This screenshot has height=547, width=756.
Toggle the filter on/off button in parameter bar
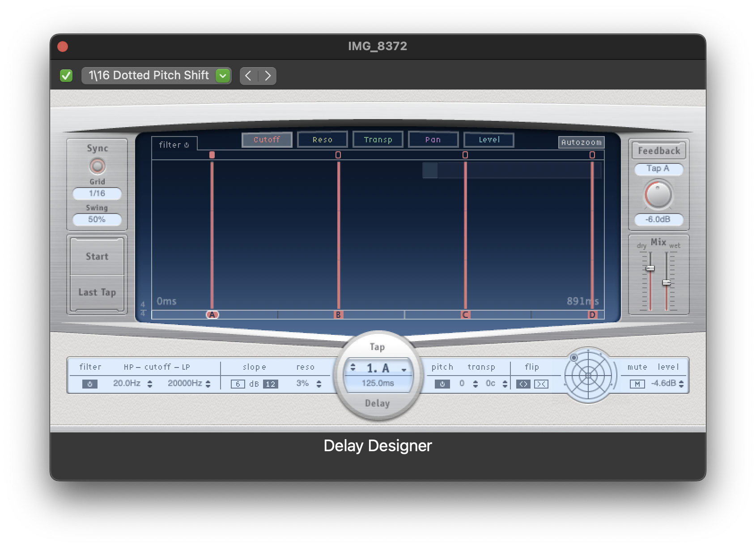click(x=90, y=384)
